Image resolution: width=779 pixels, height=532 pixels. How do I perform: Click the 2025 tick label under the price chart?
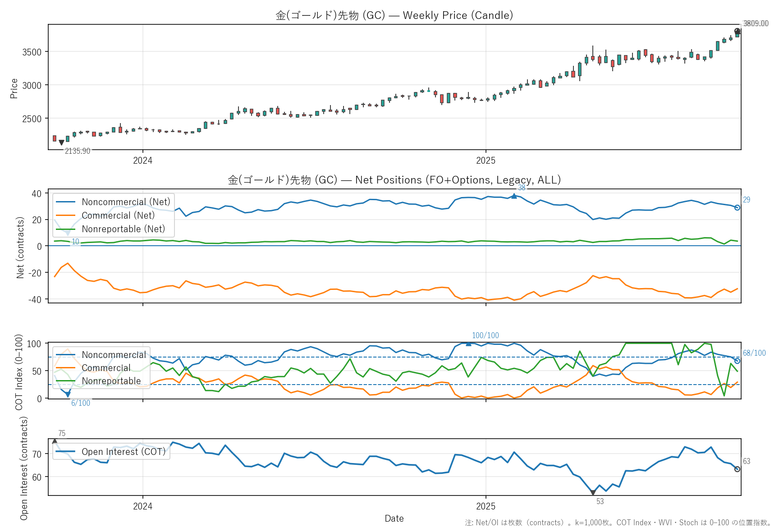(486, 161)
